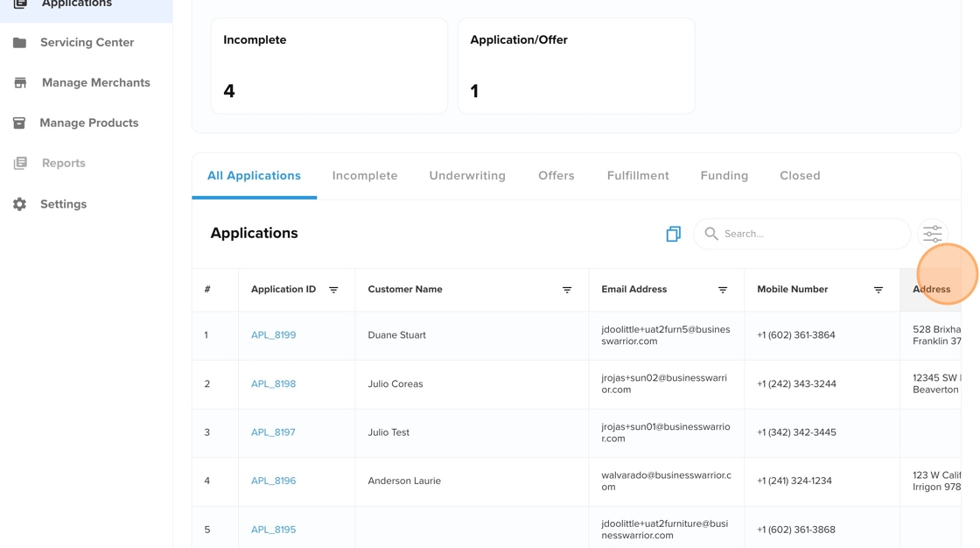Click email jdoolittle+uat2furniture@businesswarrior.com
Screen dimensions: 980x548
(x=665, y=530)
